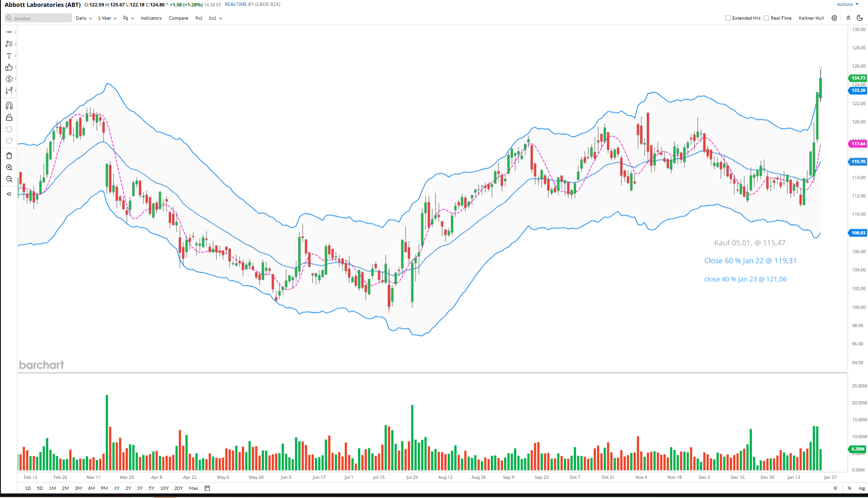Viewport: 868px width, 498px height.
Task: Click the unlock drawings padlock icon
Action: pos(9,118)
